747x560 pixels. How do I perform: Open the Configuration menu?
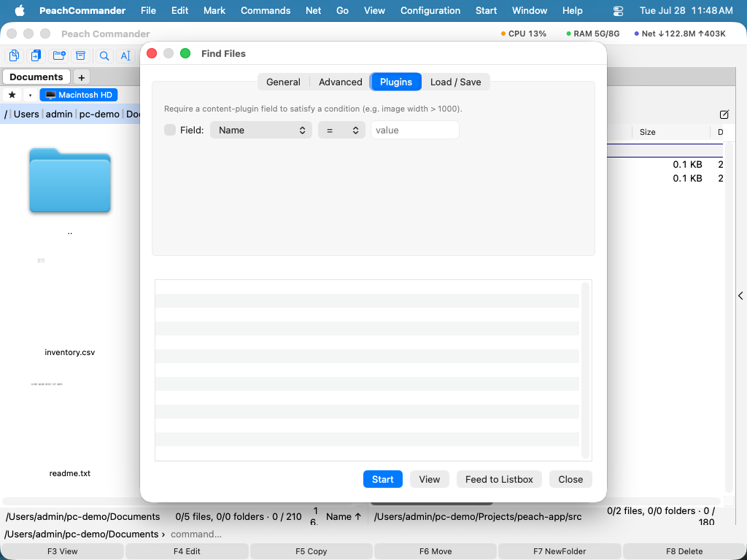coord(430,10)
